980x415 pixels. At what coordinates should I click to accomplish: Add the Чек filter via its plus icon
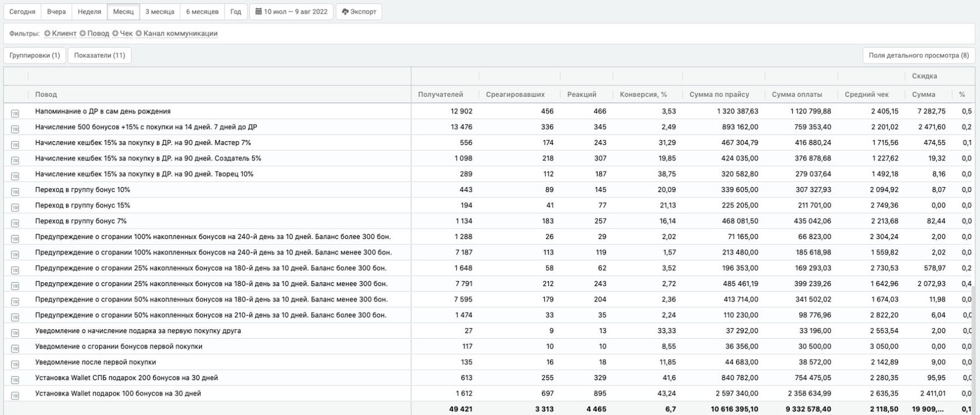[116, 34]
